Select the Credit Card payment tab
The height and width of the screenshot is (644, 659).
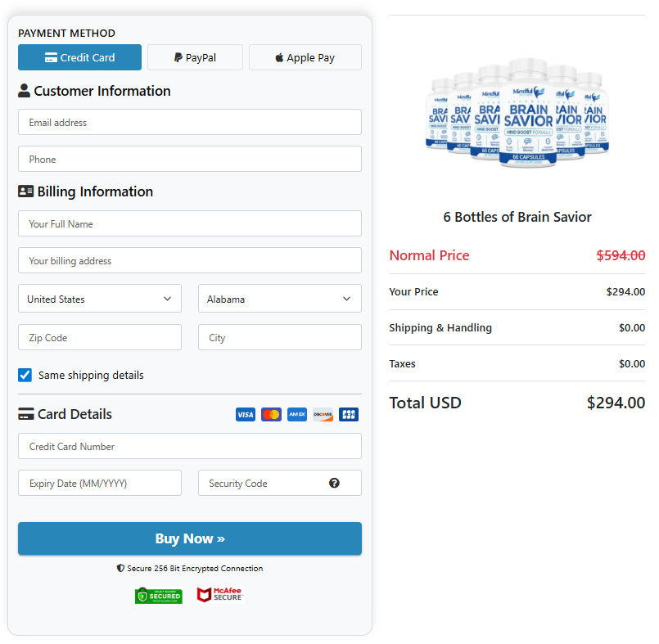79,57
